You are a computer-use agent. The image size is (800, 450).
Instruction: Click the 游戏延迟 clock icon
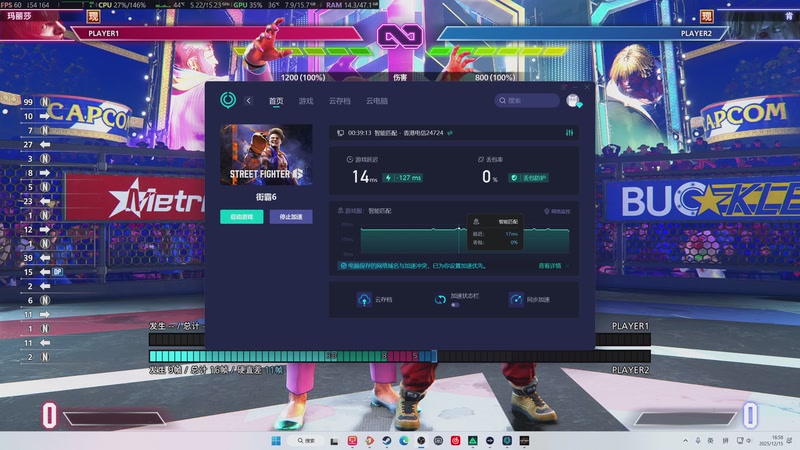coord(349,159)
